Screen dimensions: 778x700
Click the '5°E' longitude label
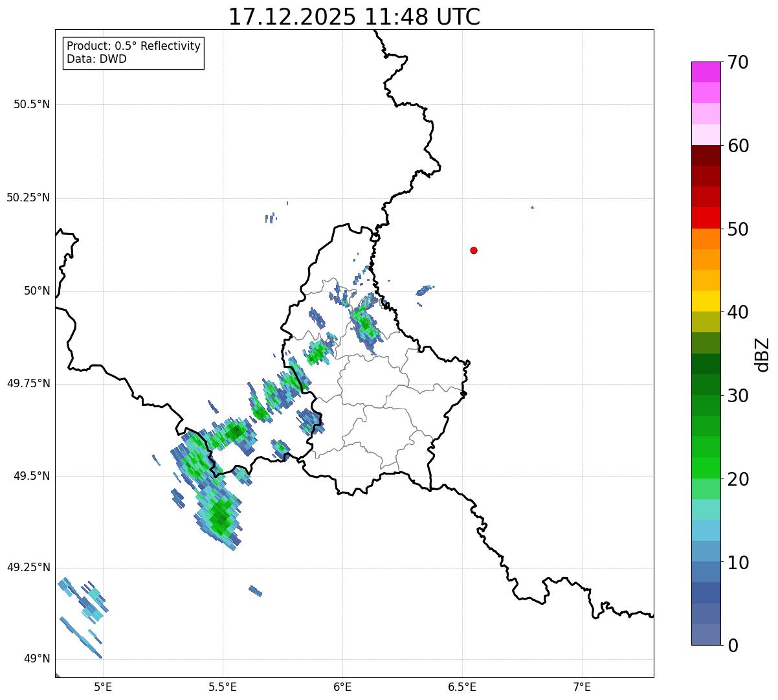click(x=103, y=686)
